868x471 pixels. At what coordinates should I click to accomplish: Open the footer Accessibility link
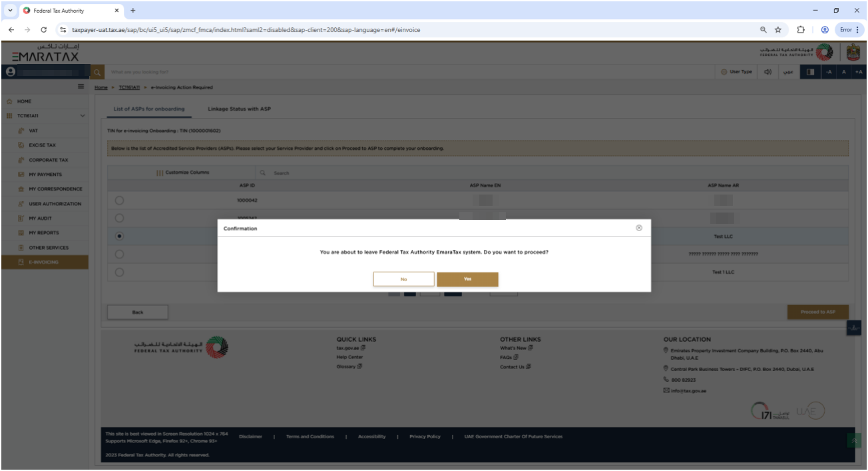pos(371,436)
